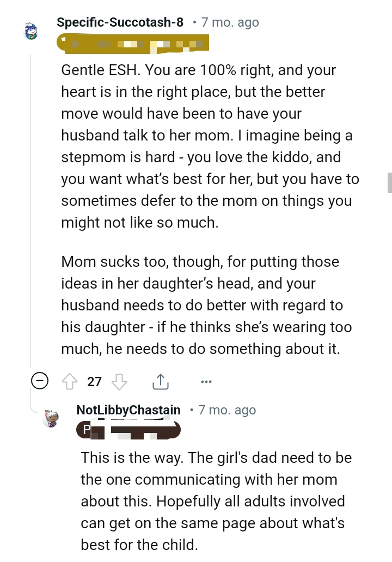Click the vote count showing 27
The width and height of the screenshot is (392, 562).
click(x=94, y=382)
